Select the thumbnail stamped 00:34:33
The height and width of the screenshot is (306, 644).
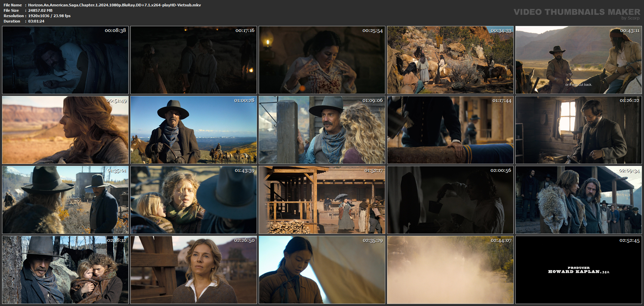(450, 60)
